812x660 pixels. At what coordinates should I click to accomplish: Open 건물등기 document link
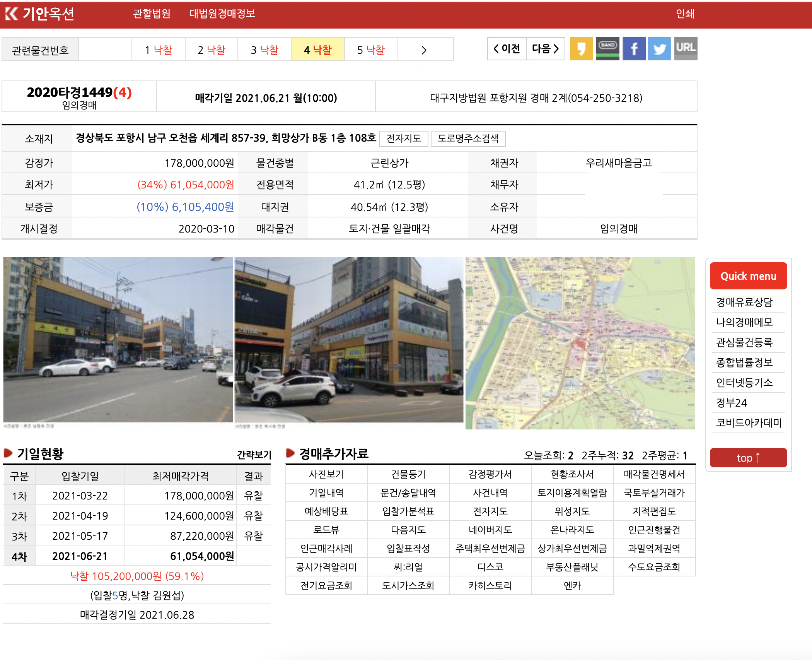408,474
